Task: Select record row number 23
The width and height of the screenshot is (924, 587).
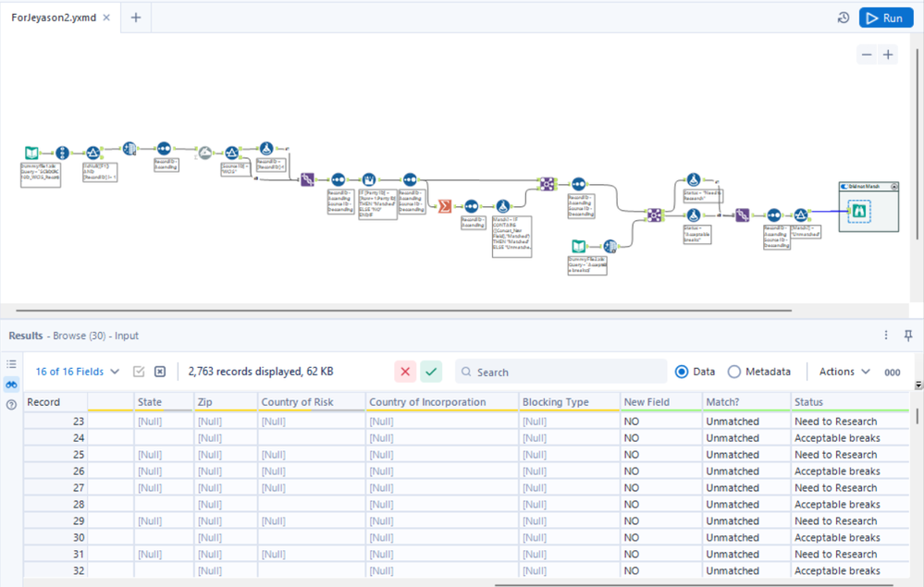Action: (x=55, y=421)
